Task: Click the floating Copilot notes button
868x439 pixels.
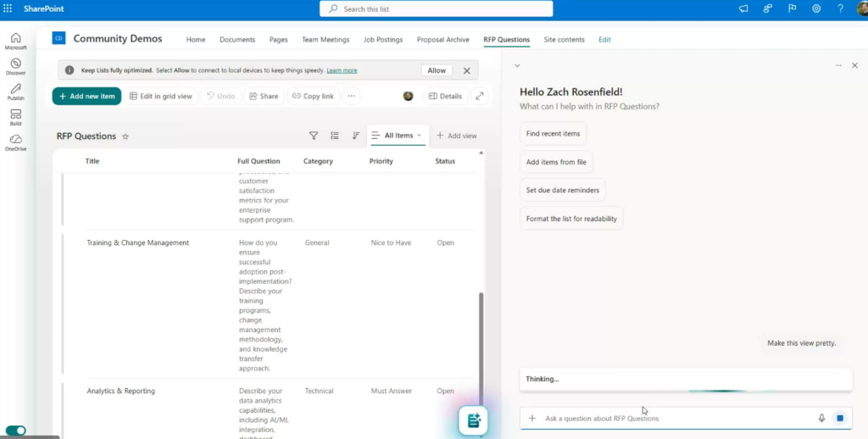Action: (x=473, y=420)
